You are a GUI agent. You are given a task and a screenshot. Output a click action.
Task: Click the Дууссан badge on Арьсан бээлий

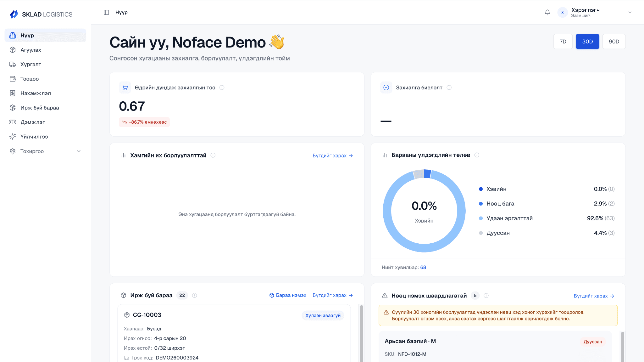(x=593, y=342)
